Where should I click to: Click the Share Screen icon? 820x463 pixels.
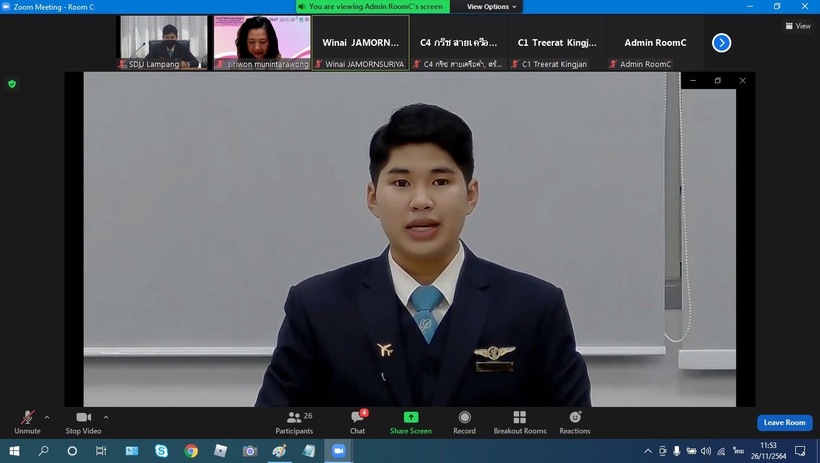click(411, 421)
